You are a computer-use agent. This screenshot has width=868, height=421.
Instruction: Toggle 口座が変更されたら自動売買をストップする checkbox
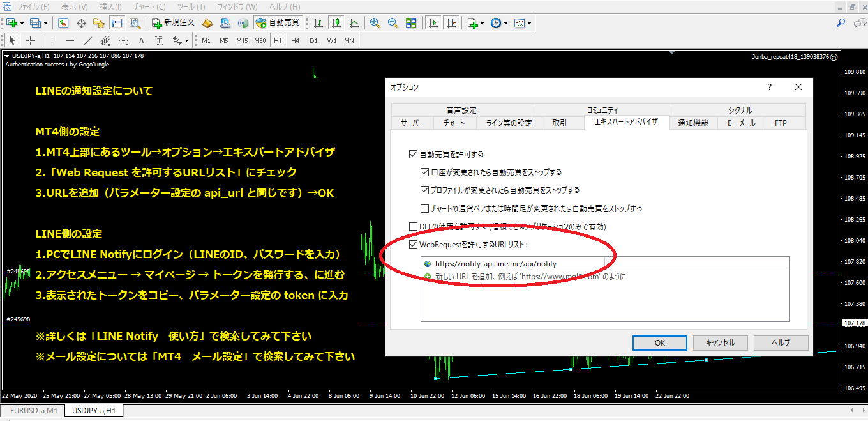click(x=425, y=172)
